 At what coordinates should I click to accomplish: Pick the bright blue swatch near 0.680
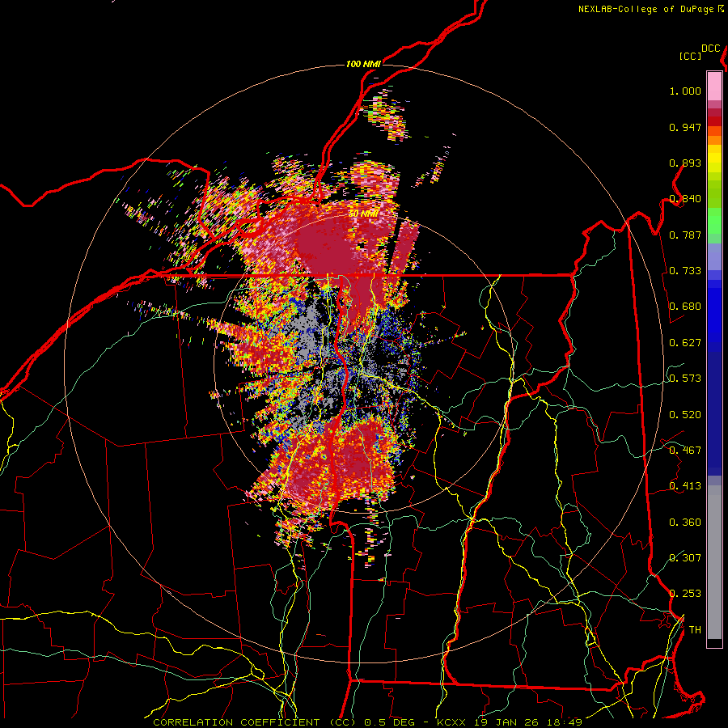714,309
